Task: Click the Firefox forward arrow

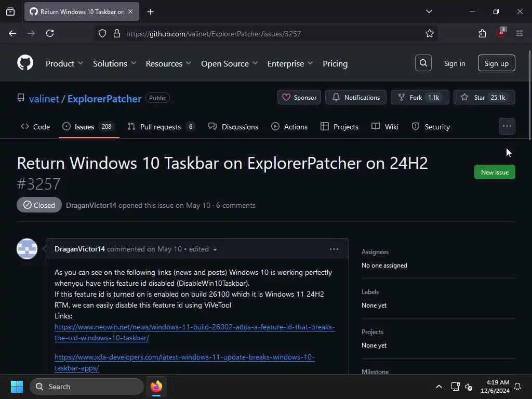Action: (x=31, y=34)
